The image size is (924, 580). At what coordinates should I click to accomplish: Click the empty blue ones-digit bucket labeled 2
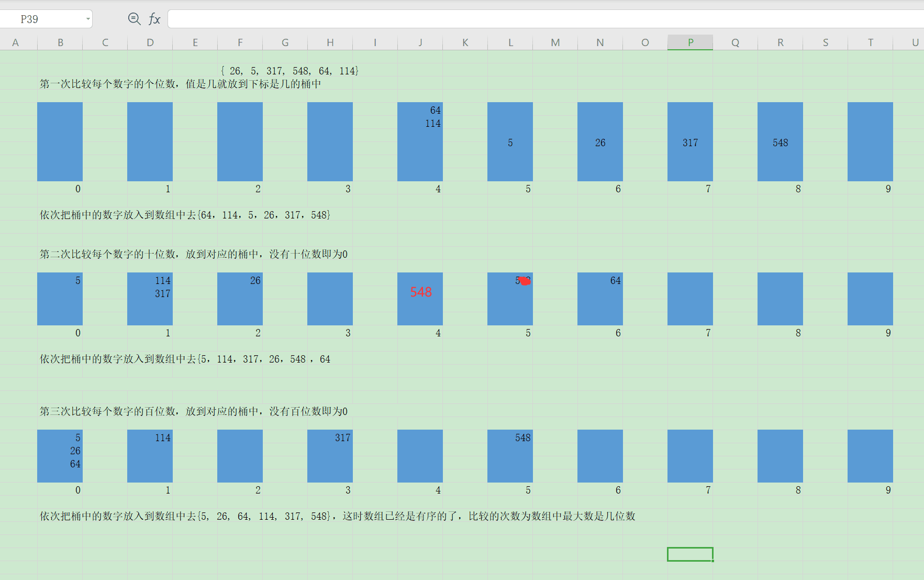(x=240, y=141)
